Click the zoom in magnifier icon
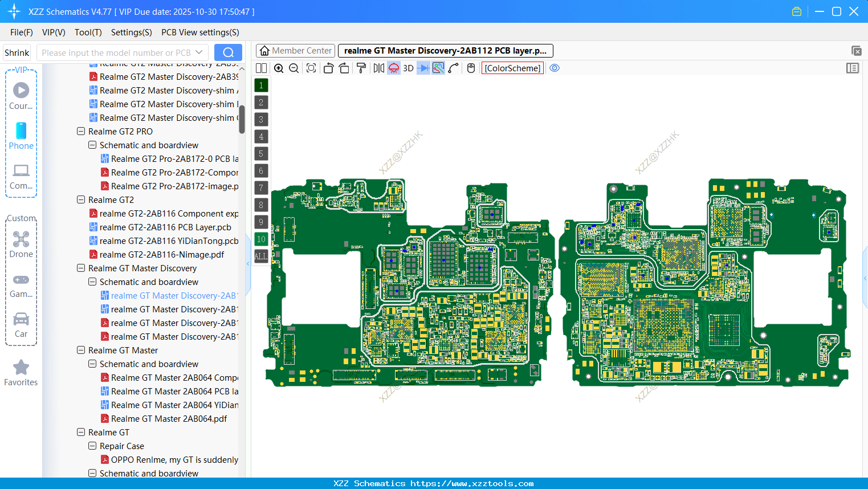Screen dimensions: 868x489 279,68
